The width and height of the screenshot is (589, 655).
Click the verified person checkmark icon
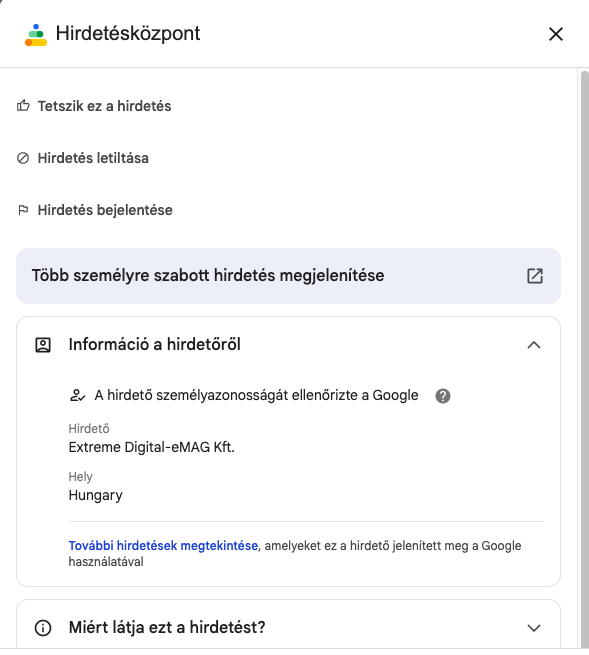click(77, 395)
